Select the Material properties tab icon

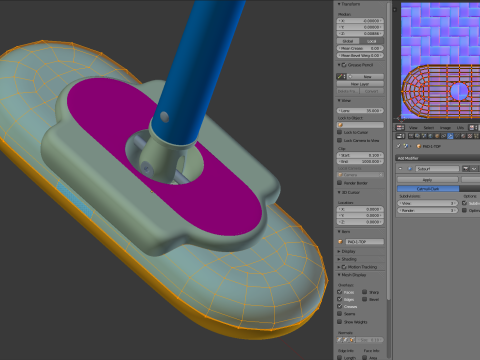coord(463,136)
